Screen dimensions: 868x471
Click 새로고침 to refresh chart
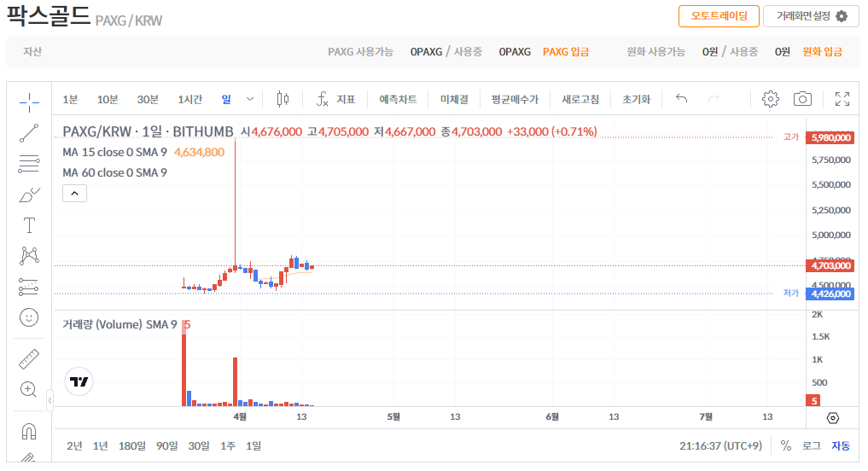[x=580, y=99]
